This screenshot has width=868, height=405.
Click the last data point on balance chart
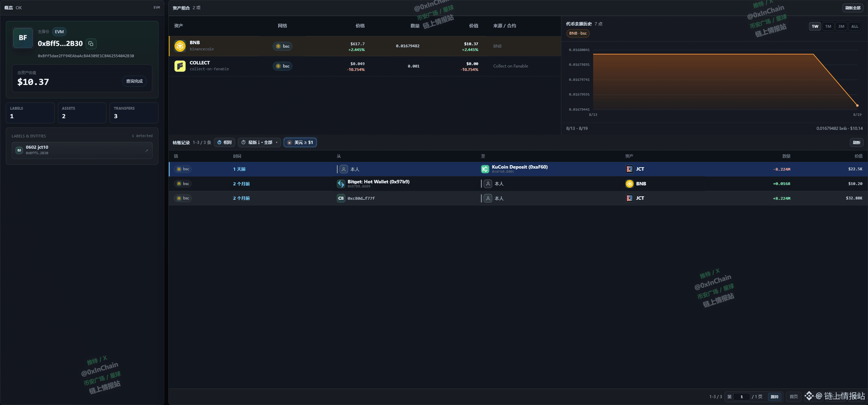[857, 106]
